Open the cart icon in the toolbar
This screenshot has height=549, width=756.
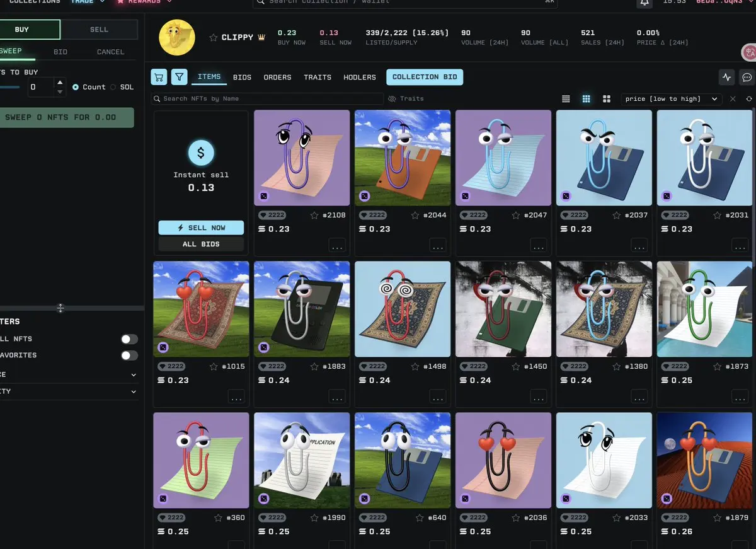pos(159,77)
